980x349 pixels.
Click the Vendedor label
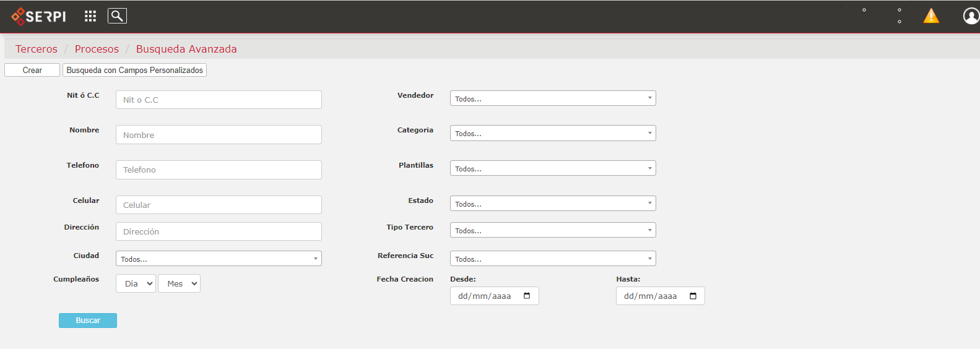[415, 95]
